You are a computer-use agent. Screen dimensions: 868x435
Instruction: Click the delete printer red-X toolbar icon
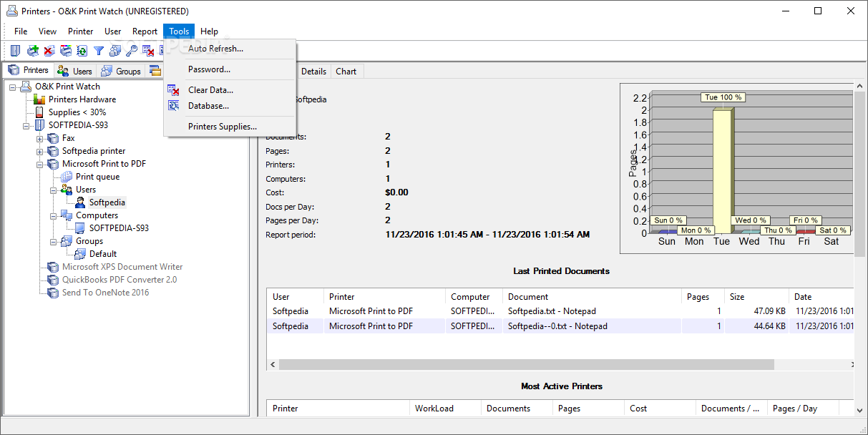49,50
